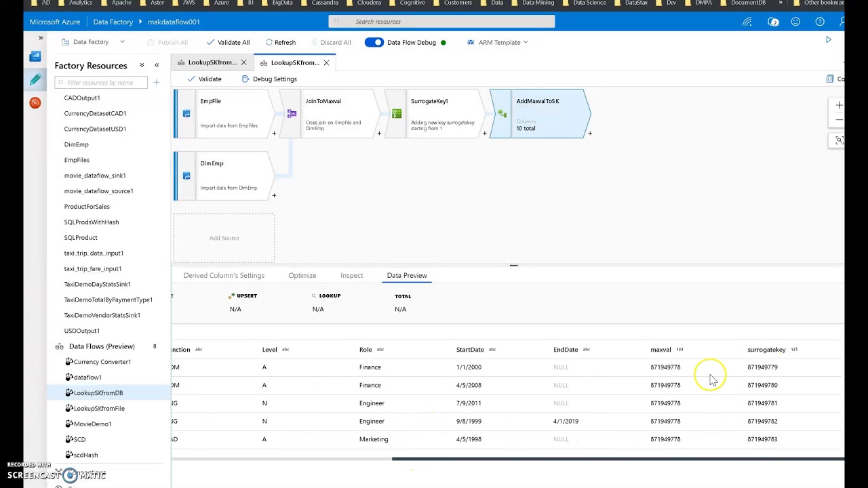
Task: Click the Filter resources by name field
Action: click(x=101, y=83)
